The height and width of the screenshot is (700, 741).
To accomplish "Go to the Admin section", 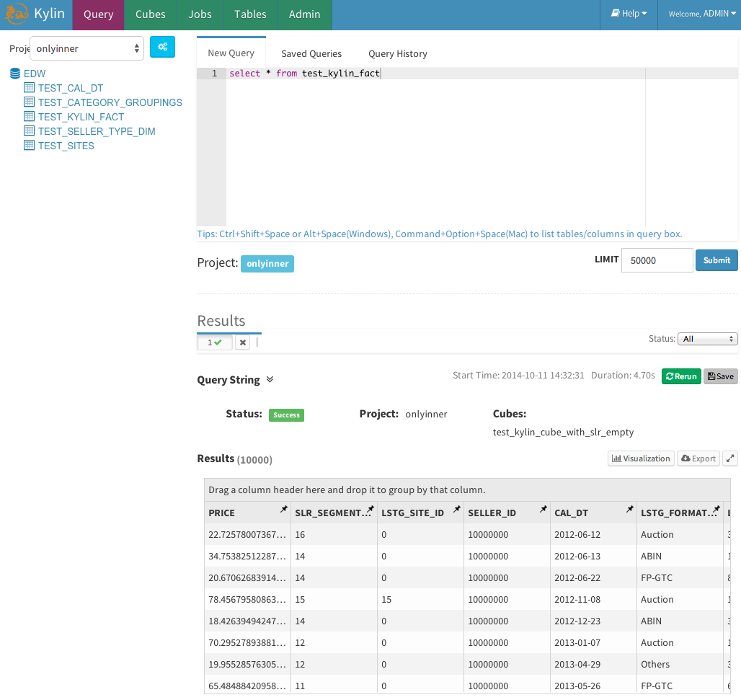I will point(304,14).
